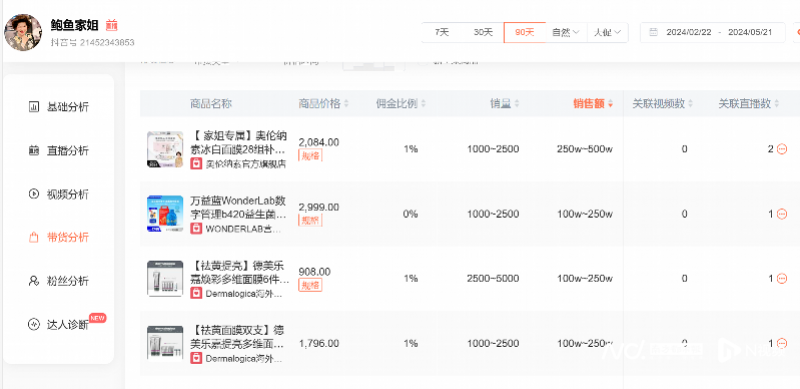Click shop icon beside 芙伦纳索官方旗舰店
This screenshot has height=389, width=800.
[196, 163]
